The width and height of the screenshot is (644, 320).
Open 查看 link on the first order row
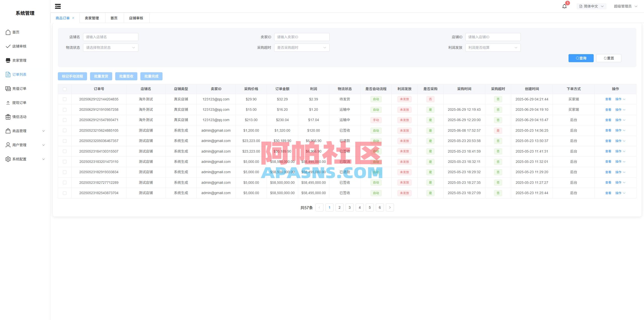tap(608, 99)
